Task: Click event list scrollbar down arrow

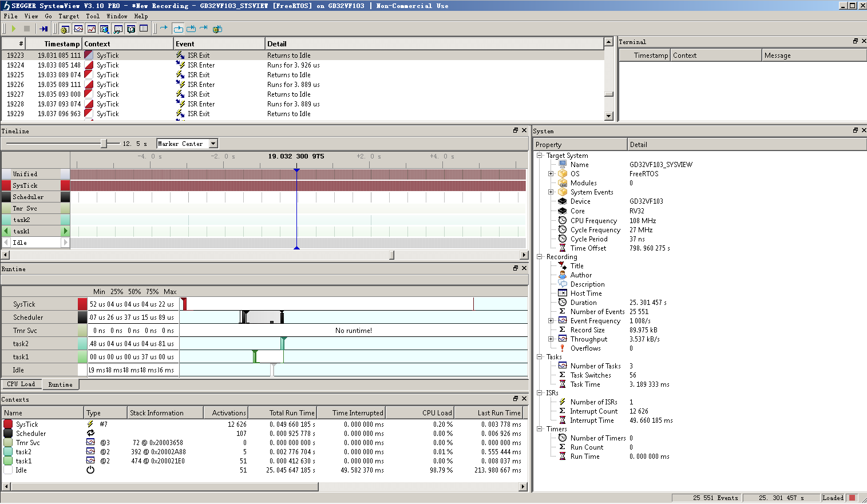Action: pos(608,116)
